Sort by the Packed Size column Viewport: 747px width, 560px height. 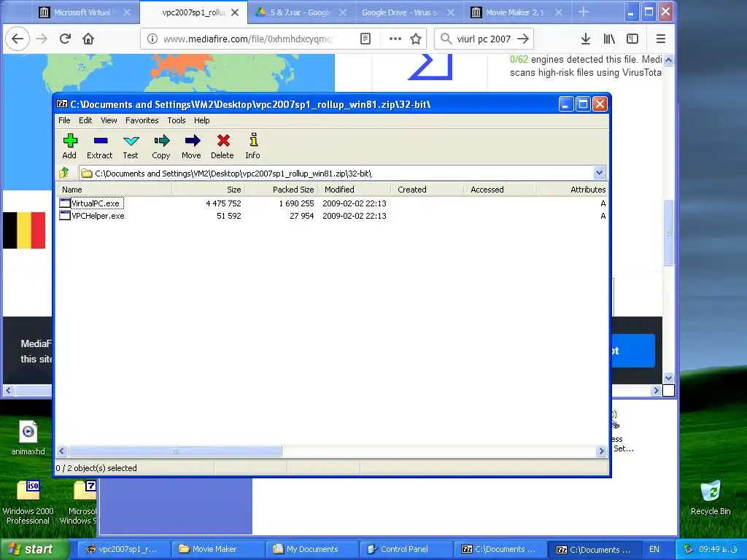[x=281, y=190]
